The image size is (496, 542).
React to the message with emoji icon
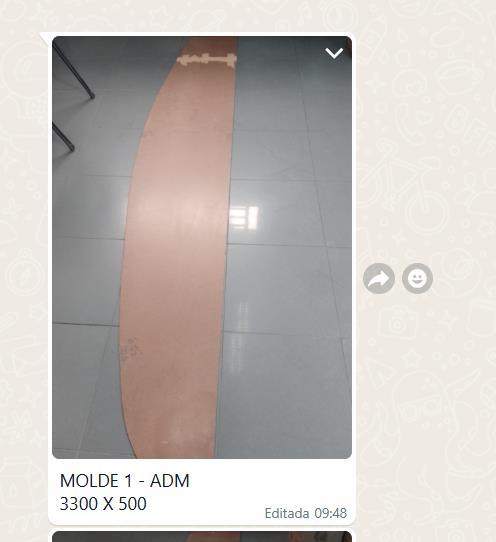coord(417,278)
